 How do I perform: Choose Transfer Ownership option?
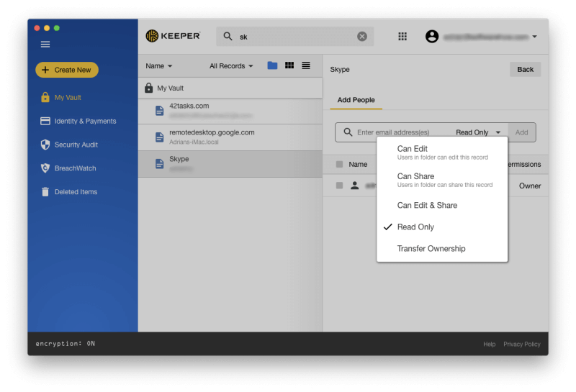pyautogui.click(x=442, y=249)
